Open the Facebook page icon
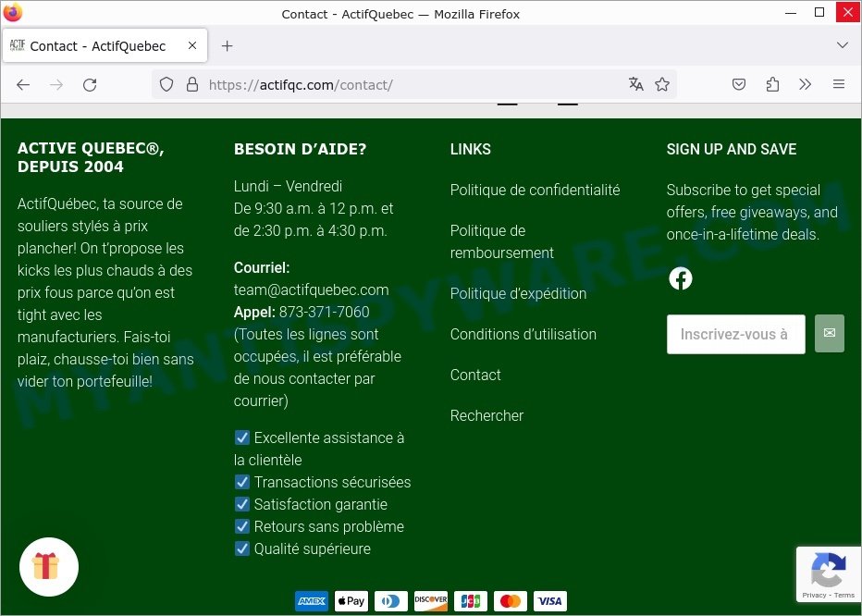The image size is (862, 616). click(681, 278)
